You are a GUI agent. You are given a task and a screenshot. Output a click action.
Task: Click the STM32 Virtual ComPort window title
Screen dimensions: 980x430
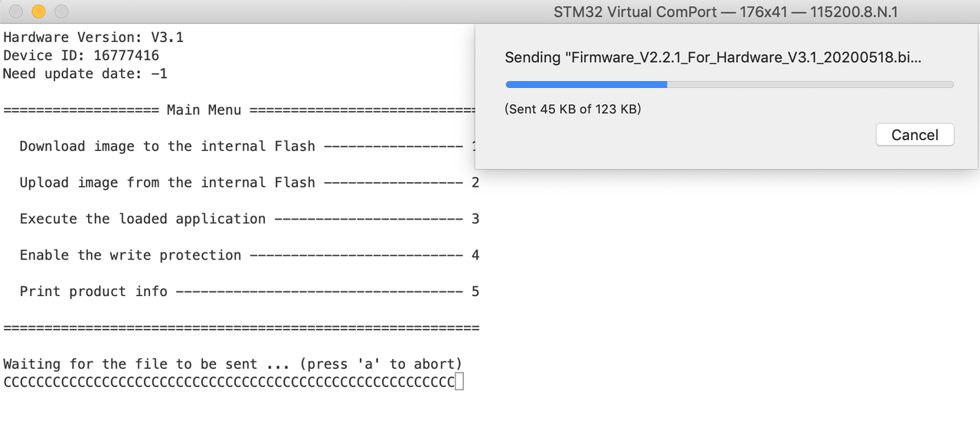[726, 11]
